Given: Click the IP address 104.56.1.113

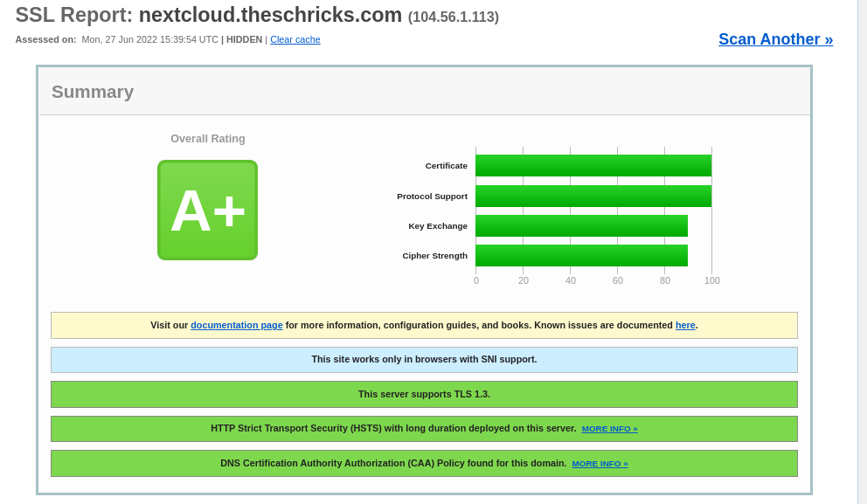Looking at the screenshot, I should tap(453, 17).
